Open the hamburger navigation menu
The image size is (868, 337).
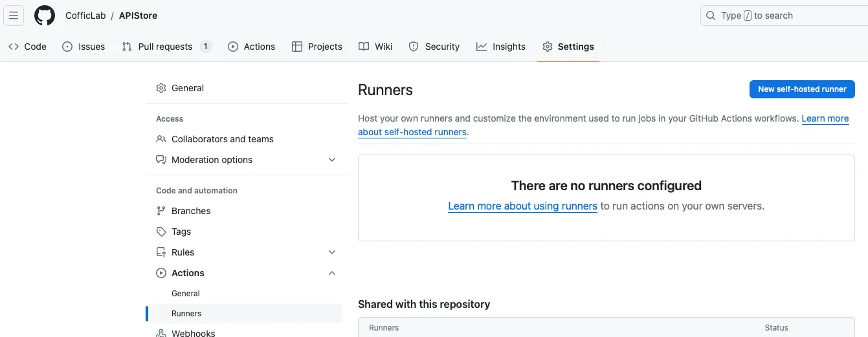14,16
